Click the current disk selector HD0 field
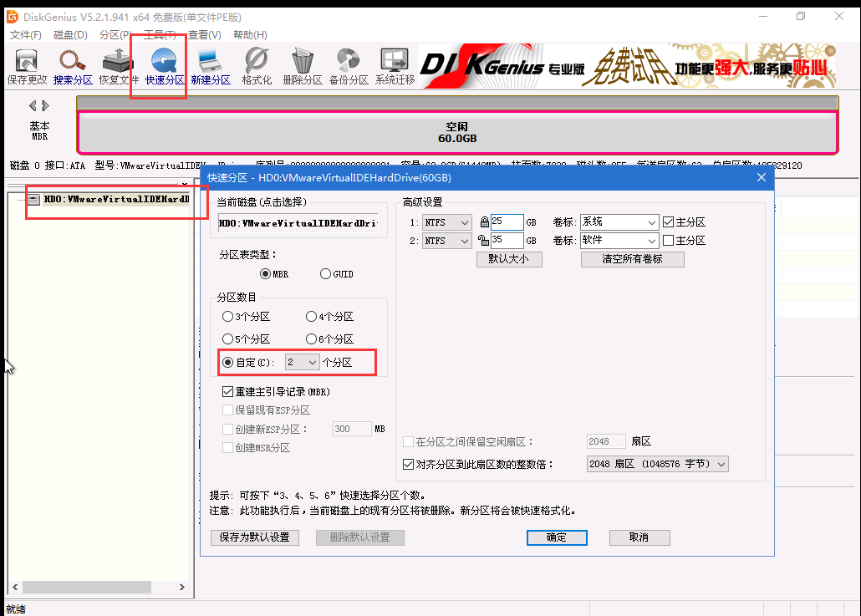Screen dimensions: 861x616 tap(298, 223)
